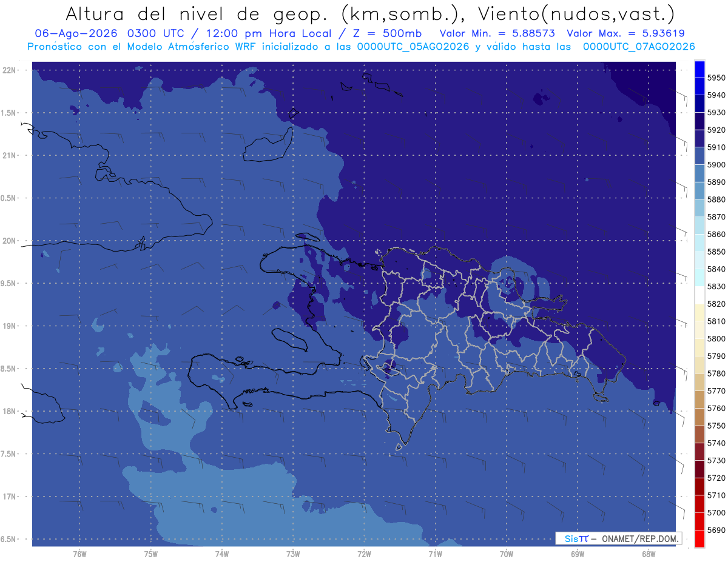Click the 0.5N latitude label

(9, 198)
